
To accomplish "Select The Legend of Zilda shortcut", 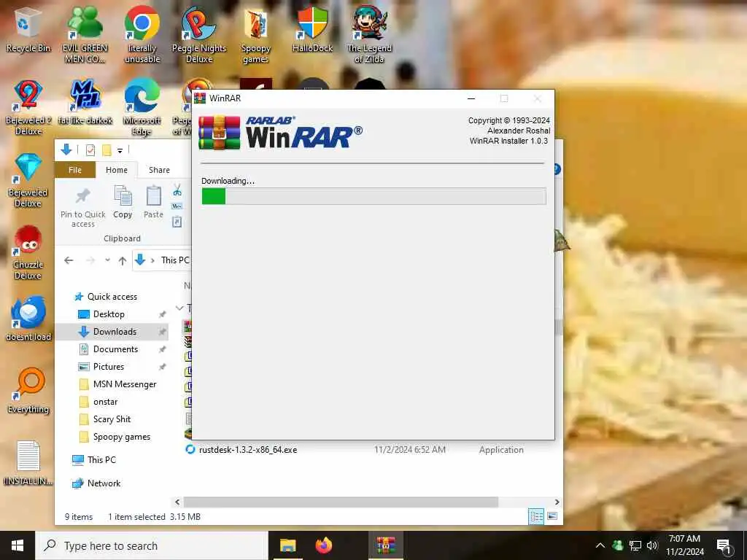I will [x=369, y=35].
